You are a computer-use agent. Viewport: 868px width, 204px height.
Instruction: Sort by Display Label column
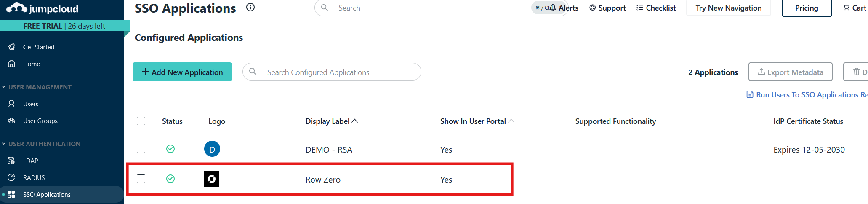pos(332,121)
